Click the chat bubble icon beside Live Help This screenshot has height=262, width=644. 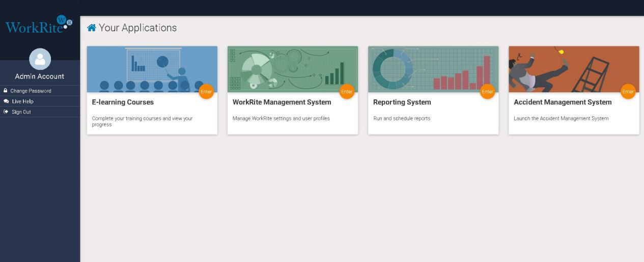(6, 101)
